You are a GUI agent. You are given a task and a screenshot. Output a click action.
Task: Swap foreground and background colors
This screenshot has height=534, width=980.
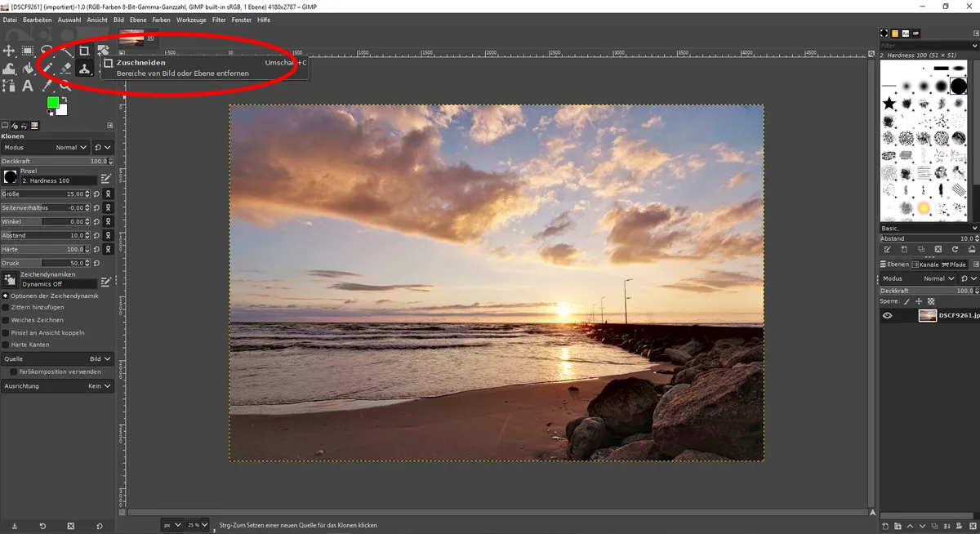[64, 99]
